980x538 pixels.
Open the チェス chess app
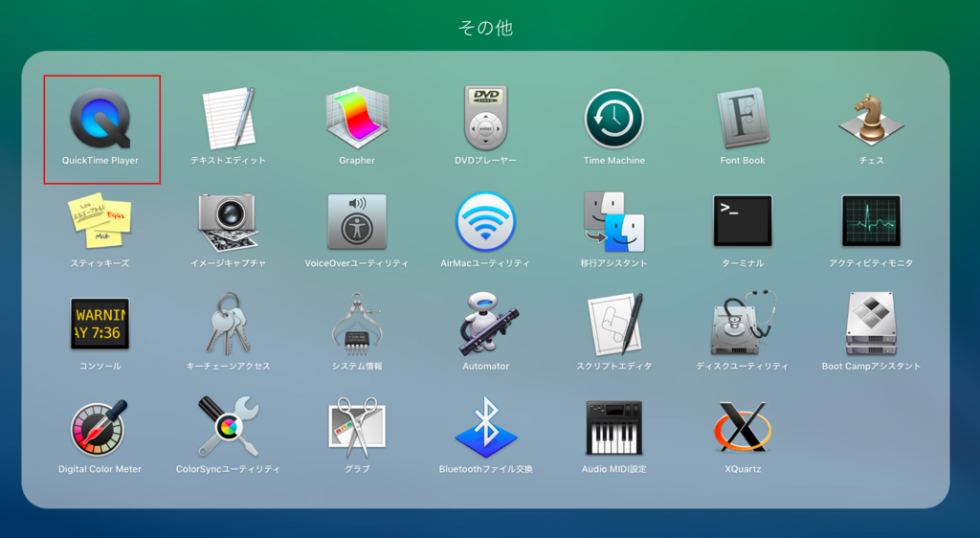pyautogui.click(x=871, y=119)
